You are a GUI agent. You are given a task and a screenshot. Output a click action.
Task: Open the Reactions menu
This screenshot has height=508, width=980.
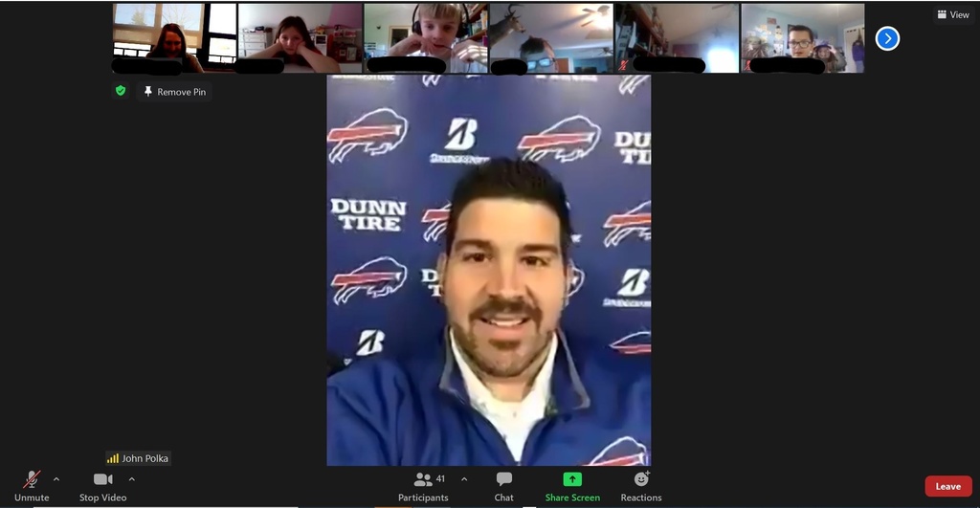(640, 486)
